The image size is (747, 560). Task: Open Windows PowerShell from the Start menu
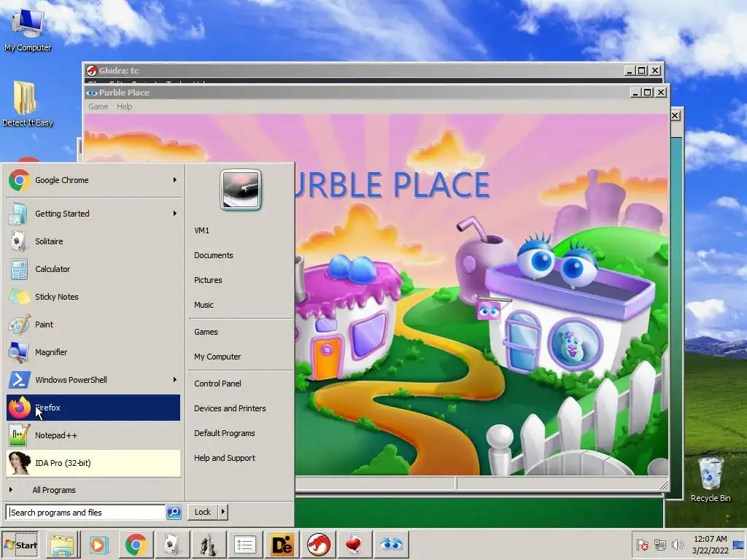(93, 379)
